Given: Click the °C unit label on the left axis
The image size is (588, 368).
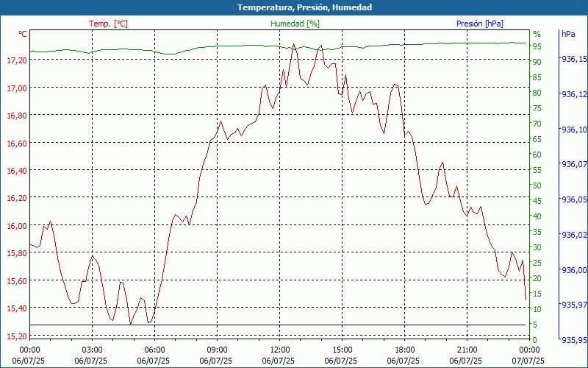Looking at the screenshot, I should (23, 34).
